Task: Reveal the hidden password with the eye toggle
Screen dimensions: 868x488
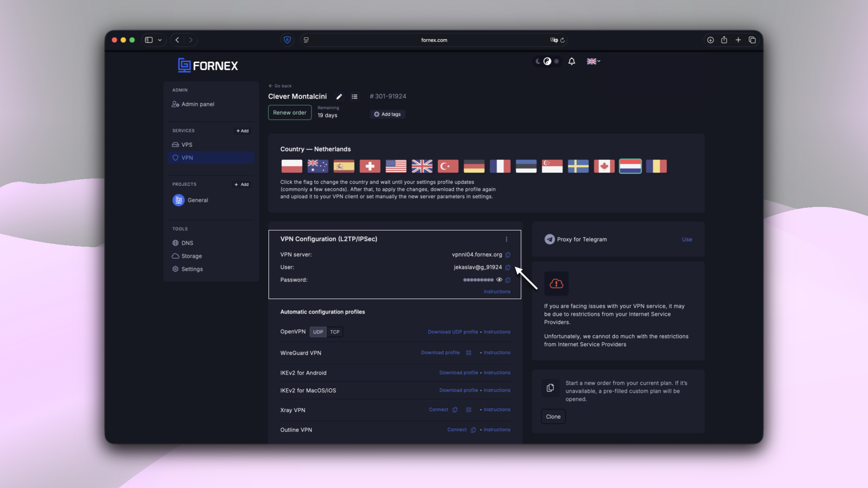Action: pos(499,280)
